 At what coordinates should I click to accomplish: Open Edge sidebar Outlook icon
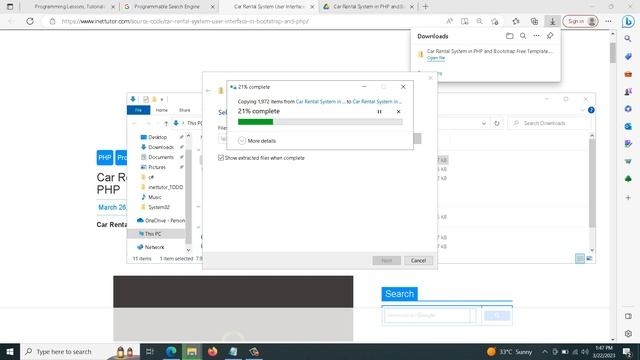pyautogui.click(x=628, y=127)
